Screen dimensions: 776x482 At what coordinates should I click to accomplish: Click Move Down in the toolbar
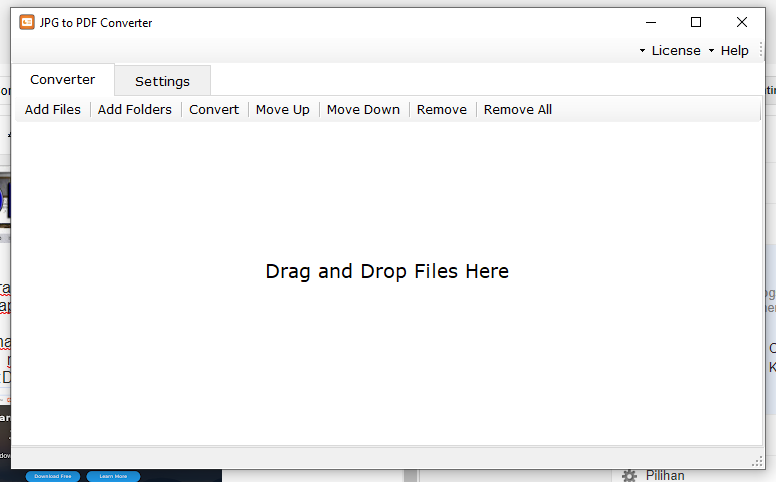tap(363, 109)
